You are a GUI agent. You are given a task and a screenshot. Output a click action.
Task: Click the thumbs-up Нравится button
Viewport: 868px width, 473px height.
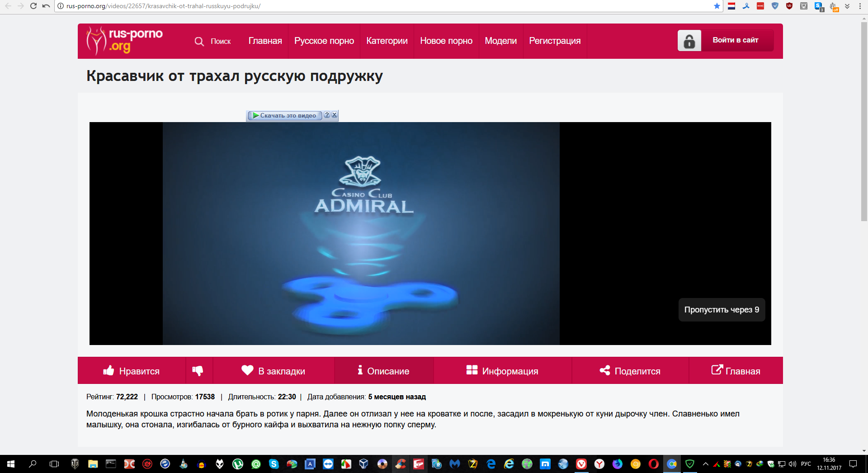pyautogui.click(x=132, y=371)
